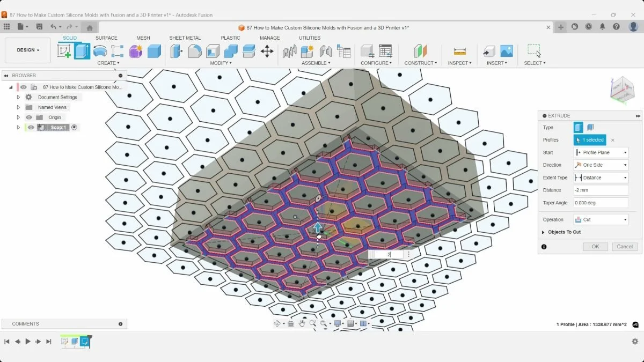Open the Start dropdown (Profile Plane)
The width and height of the screenshot is (644, 362).
pyautogui.click(x=601, y=152)
